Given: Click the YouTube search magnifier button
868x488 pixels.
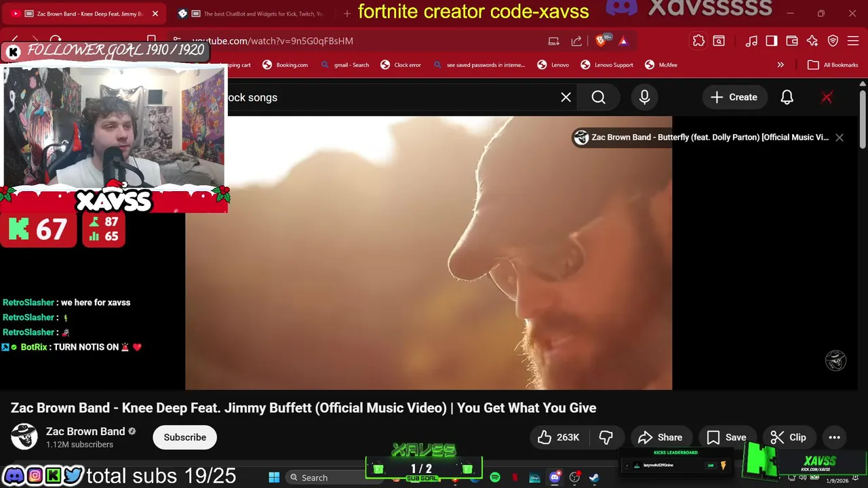Looking at the screenshot, I should click(x=598, y=97).
